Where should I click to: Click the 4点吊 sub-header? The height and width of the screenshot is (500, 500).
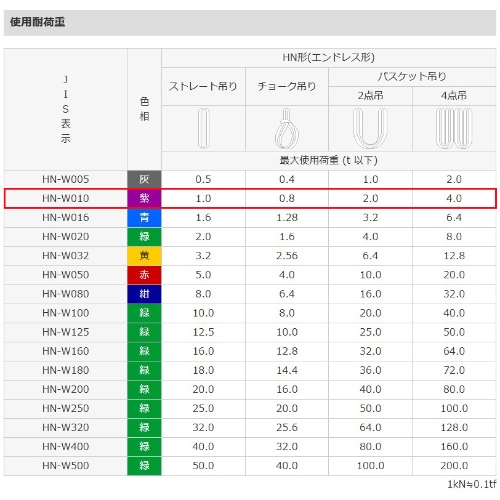point(454,96)
